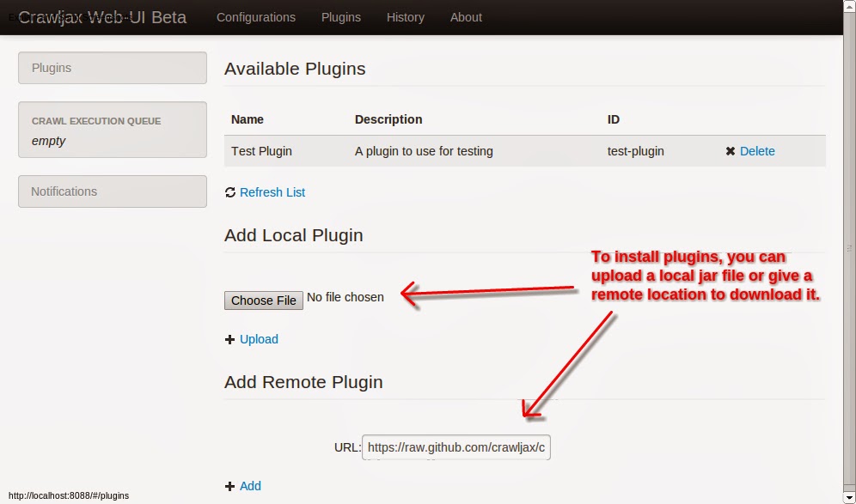Select the Plugins sidebar panel

tap(113, 68)
